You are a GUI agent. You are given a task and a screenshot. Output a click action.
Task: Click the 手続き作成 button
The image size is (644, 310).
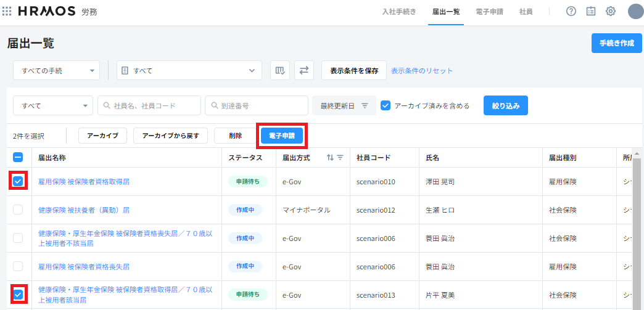pyautogui.click(x=616, y=43)
